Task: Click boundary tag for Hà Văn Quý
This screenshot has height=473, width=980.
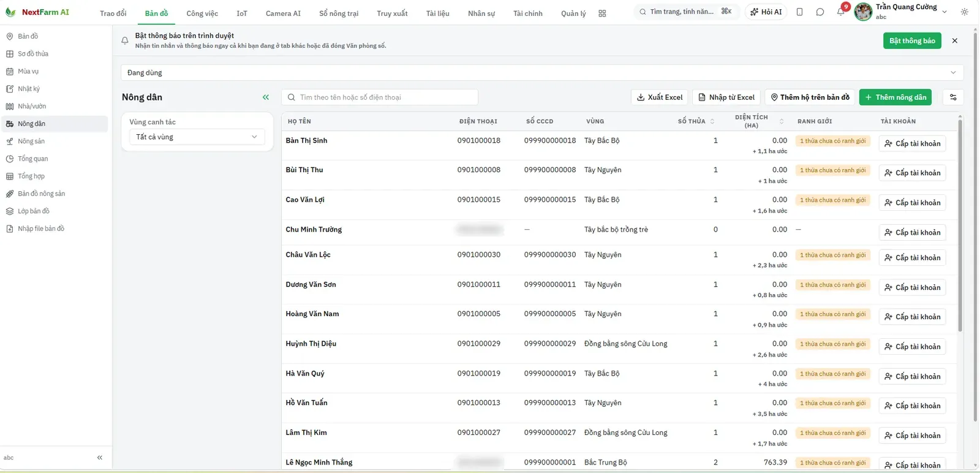Action: [x=833, y=374]
